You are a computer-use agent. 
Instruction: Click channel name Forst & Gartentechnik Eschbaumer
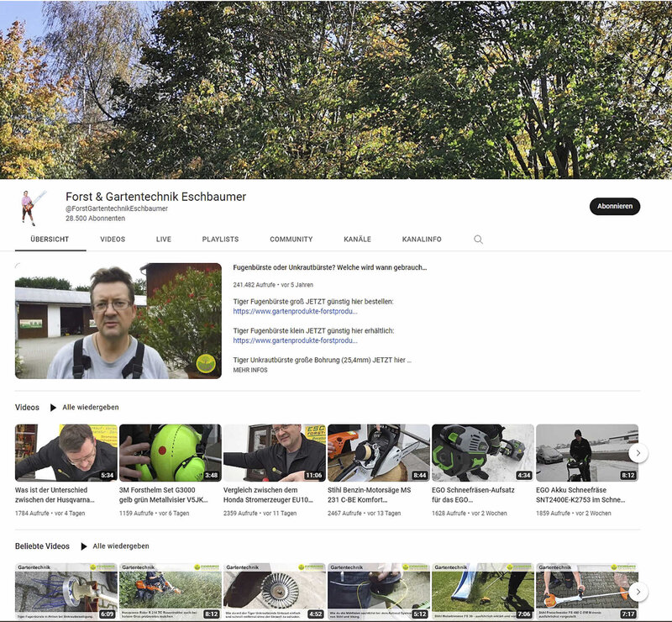tap(156, 197)
